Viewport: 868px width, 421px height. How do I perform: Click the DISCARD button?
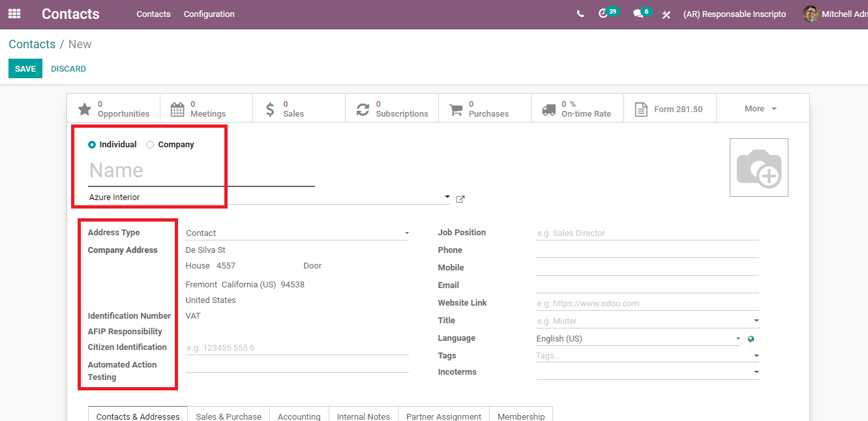68,68
